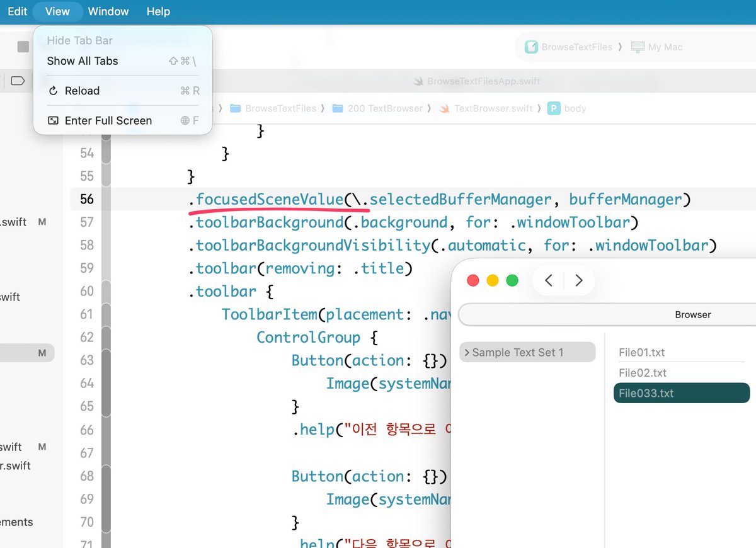Click the BrowseTextFiles scheme icon
This screenshot has width=756, height=548.
coord(532,47)
